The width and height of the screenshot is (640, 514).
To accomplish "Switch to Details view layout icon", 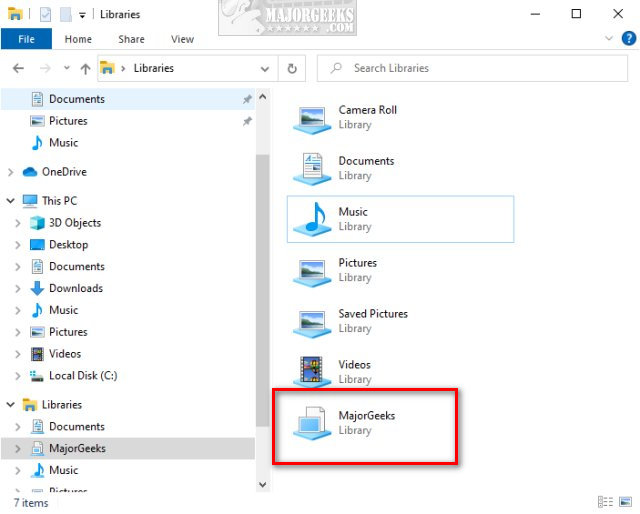I will [605, 501].
